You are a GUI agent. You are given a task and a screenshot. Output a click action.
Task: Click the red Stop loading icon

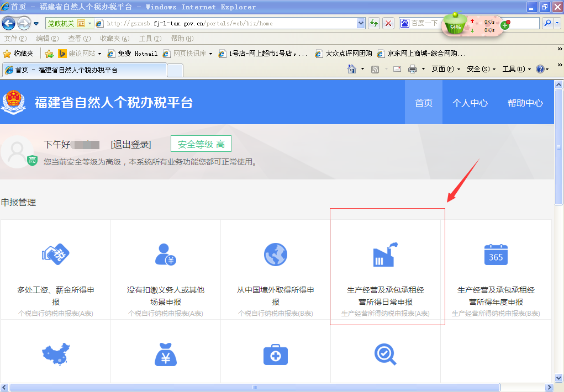pos(388,23)
